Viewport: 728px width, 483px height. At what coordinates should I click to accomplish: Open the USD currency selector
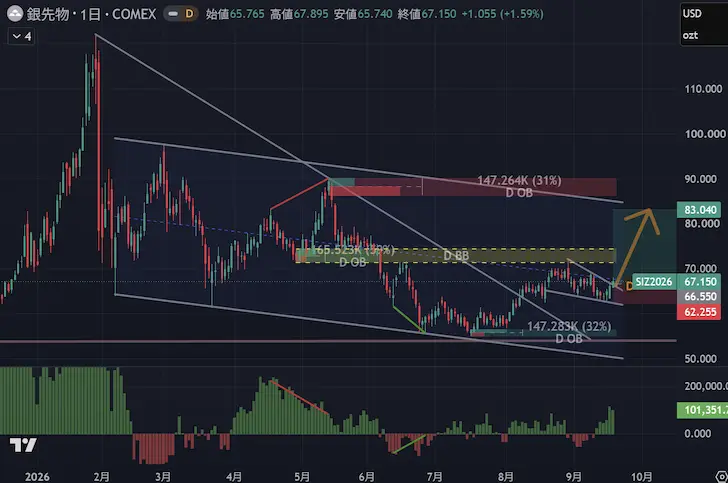click(692, 13)
